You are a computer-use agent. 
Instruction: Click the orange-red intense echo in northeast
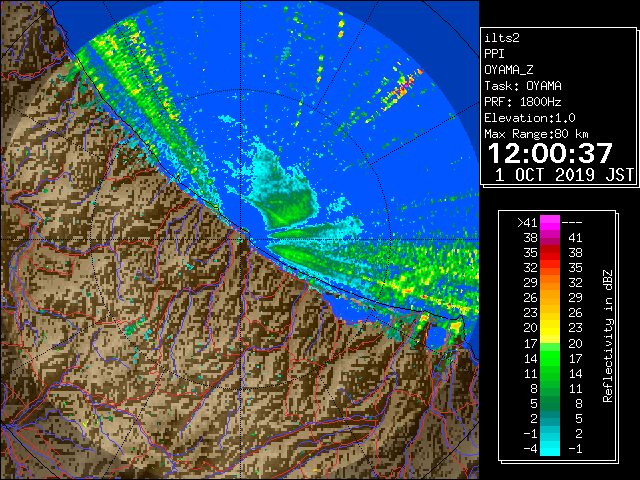point(402,89)
